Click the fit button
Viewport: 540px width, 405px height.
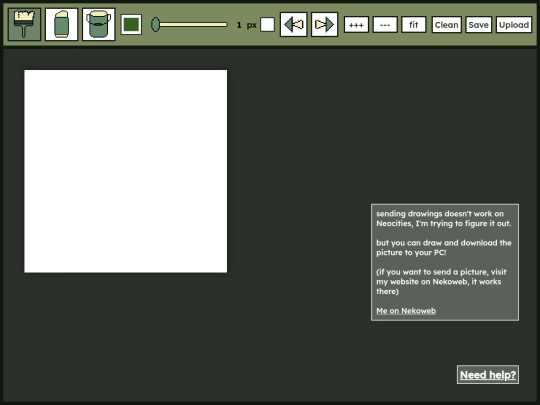pyautogui.click(x=414, y=25)
